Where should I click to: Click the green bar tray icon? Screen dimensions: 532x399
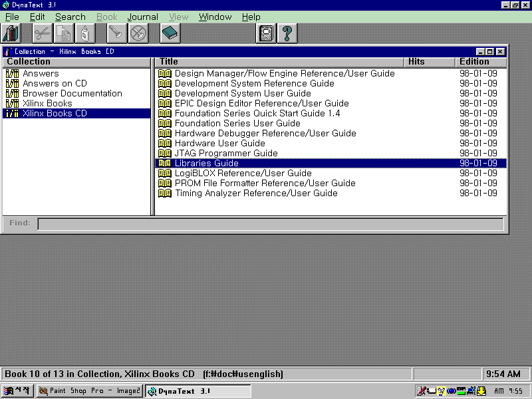tap(461, 391)
